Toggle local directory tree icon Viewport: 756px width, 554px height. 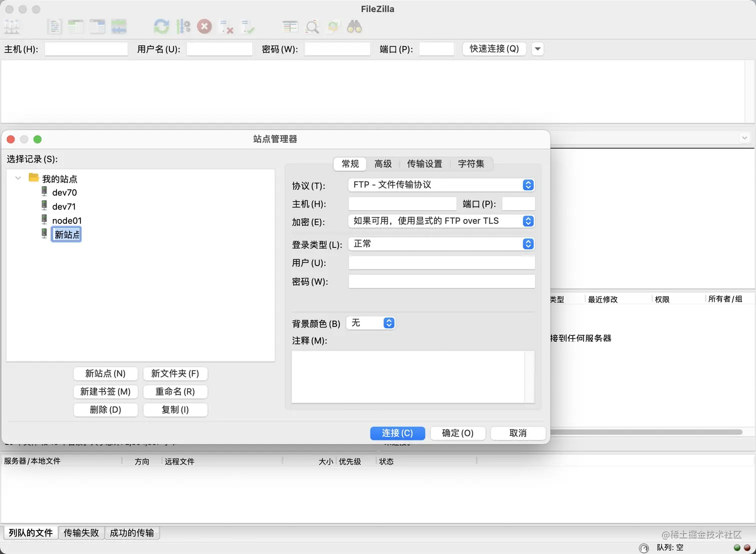pyautogui.click(x=75, y=26)
